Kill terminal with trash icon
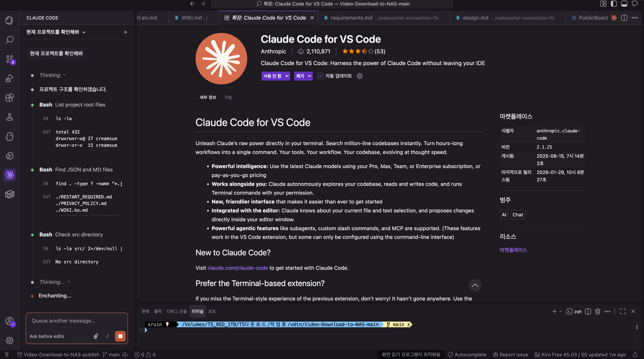The width and height of the screenshot is (644, 359). (598, 312)
